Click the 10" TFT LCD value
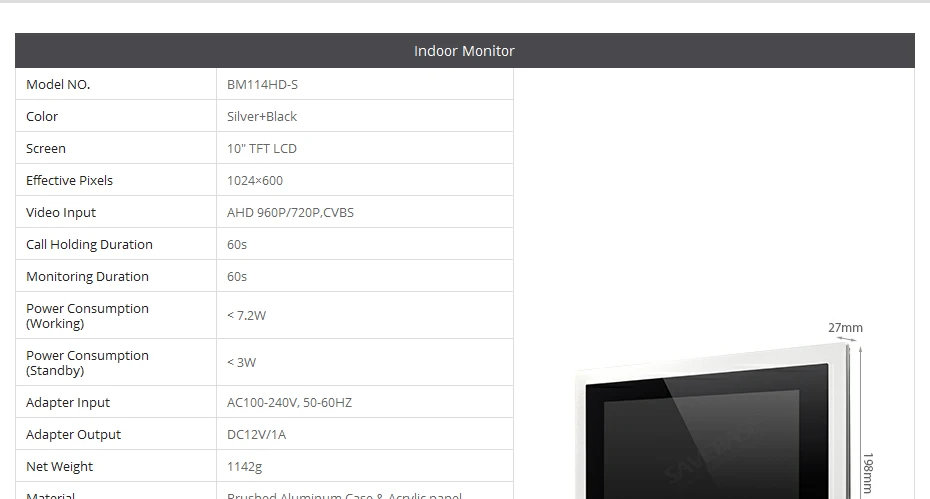This screenshot has height=499, width=930. (262, 148)
